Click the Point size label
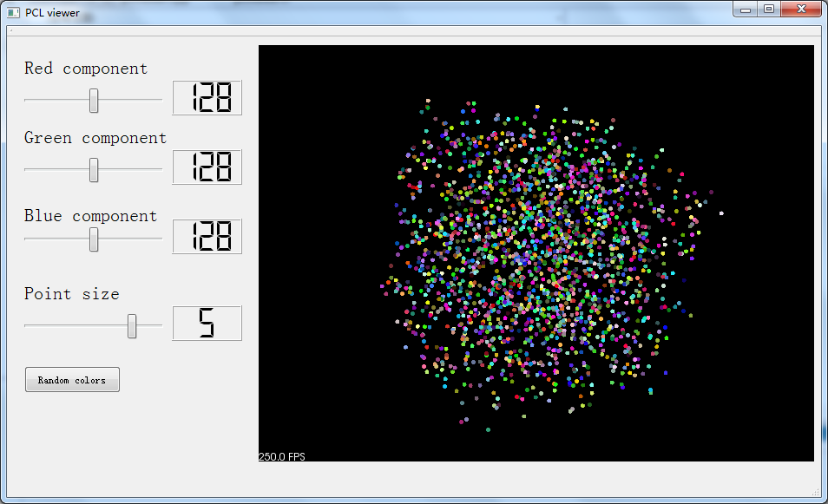 click(x=71, y=293)
